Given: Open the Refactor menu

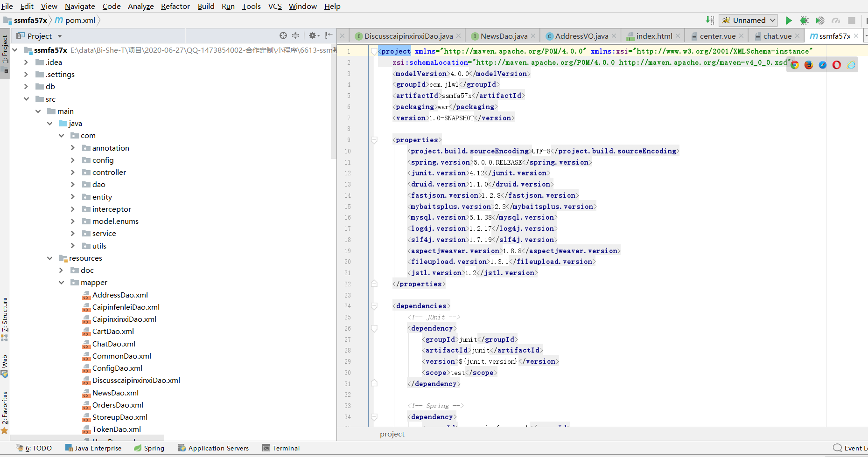Looking at the screenshot, I should click(x=175, y=6).
